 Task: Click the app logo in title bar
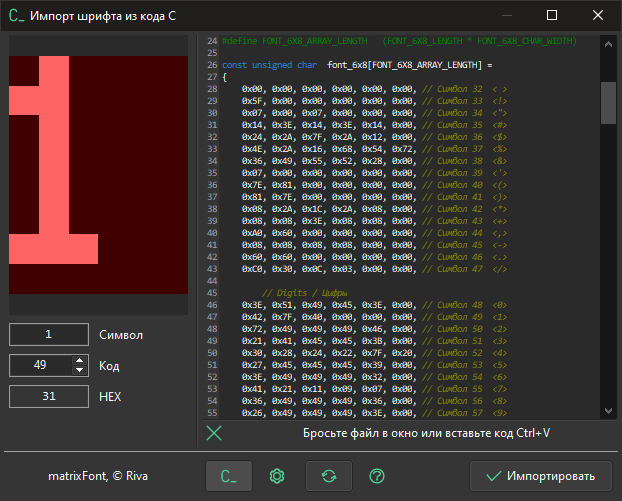point(16,17)
